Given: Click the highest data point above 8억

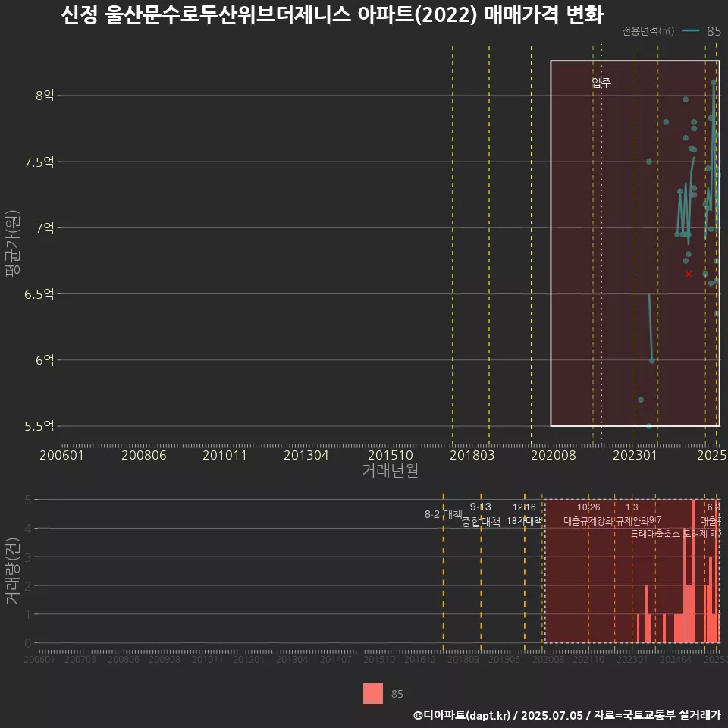Looking at the screenshot, I should [714, 82].
